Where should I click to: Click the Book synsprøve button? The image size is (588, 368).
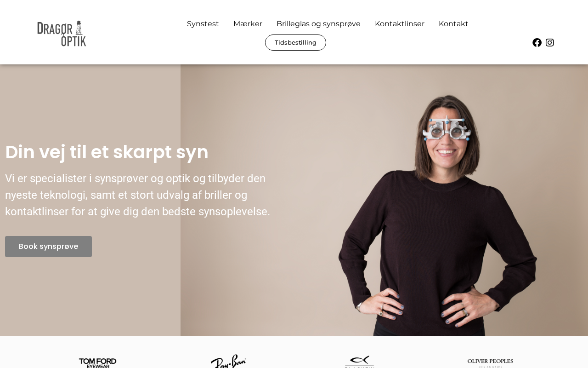tap(48, 247)
